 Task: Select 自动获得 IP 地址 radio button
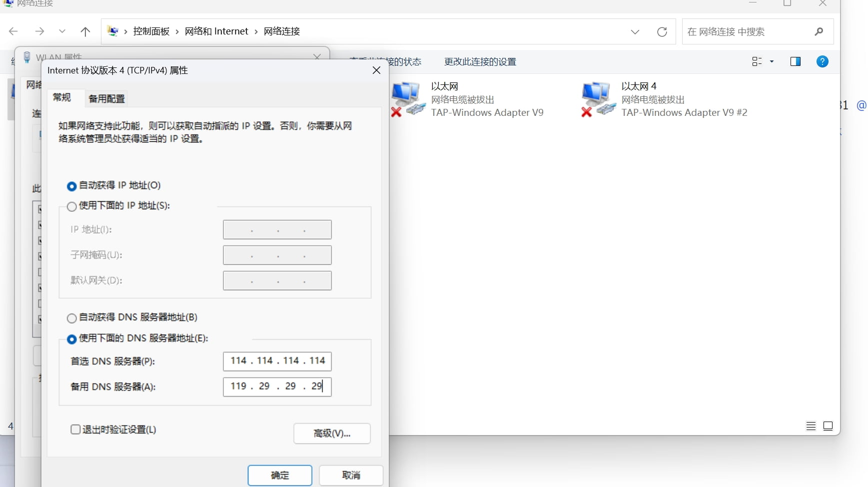point(72,186)
